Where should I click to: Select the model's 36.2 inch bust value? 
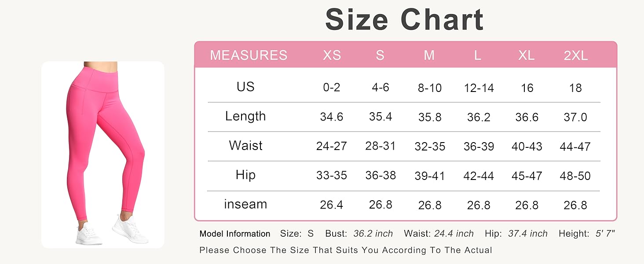tap(373, 234)
